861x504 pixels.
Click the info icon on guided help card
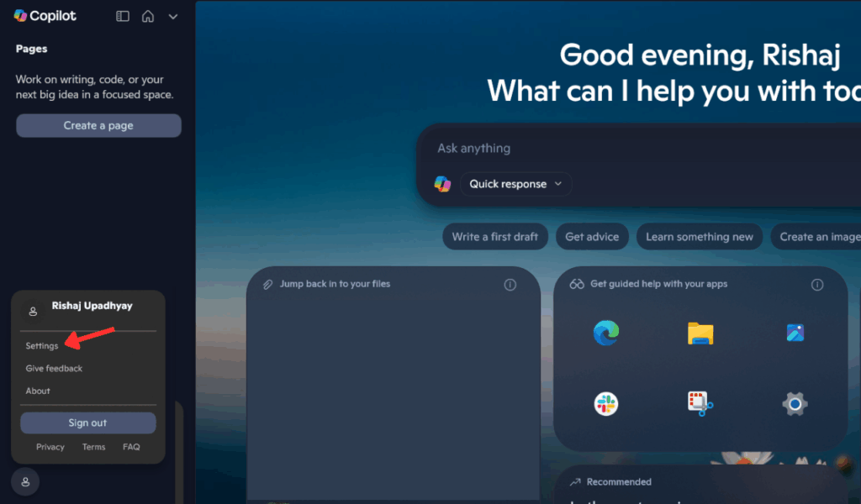pyautogui.click(x=817, y=285)
